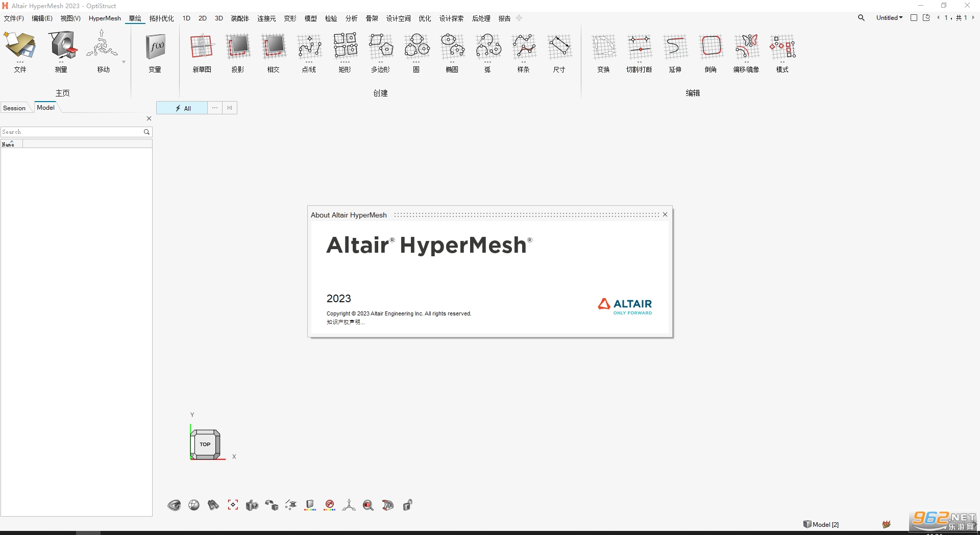Select the 偏移/镜像 (Offset/Mirror) tool
980x535 pixels.
pyautogui.click(x=747, y=46)
